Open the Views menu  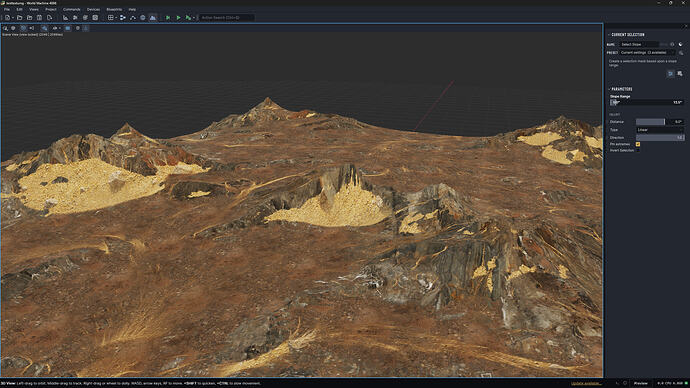(34, 9)
